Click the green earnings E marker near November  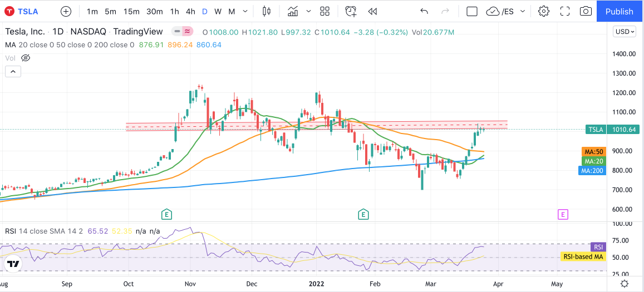pyautogui.click(x=166, y=214)
